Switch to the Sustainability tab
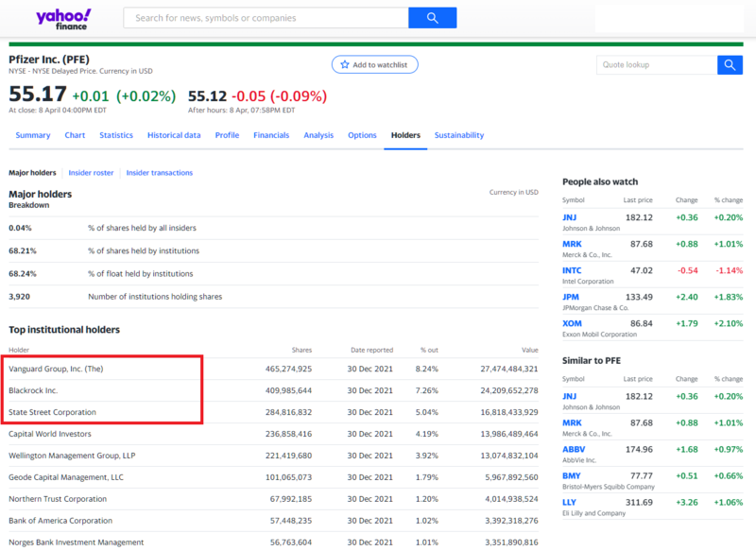 click(x=459, y=135)
